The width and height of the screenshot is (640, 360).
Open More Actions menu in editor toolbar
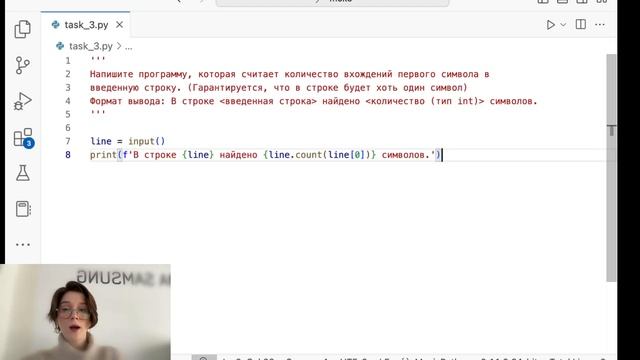pyautogui.click(x=600, y=25)
